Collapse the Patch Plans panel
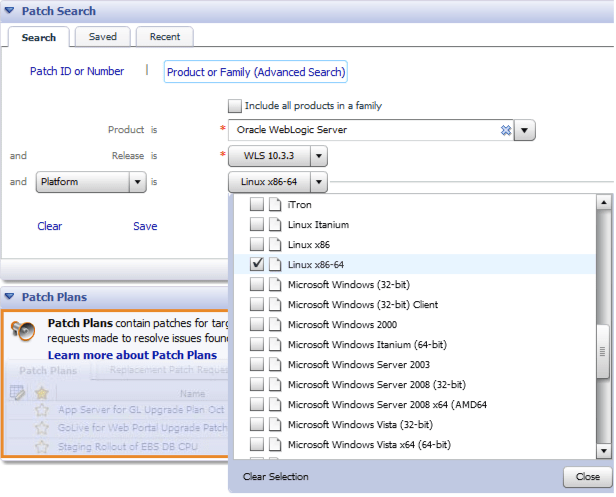616x497 pixels. 10,297
